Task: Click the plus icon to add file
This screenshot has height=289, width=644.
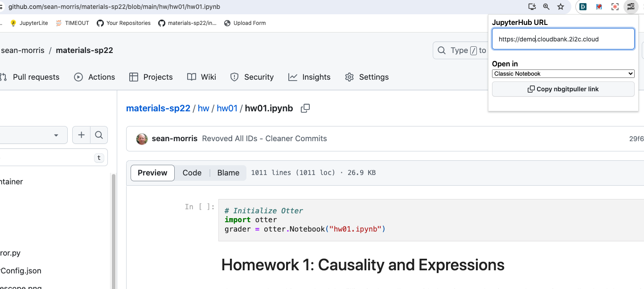Action: coord(81,135)
